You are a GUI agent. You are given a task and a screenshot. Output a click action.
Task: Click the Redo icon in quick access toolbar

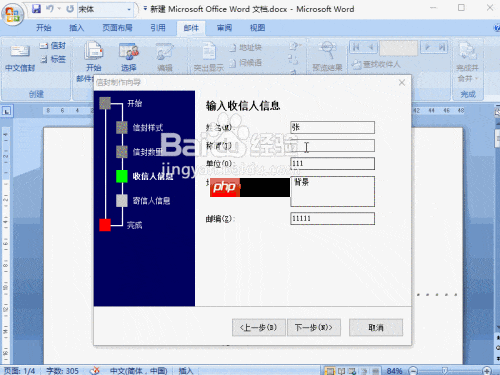click(70, 9)
